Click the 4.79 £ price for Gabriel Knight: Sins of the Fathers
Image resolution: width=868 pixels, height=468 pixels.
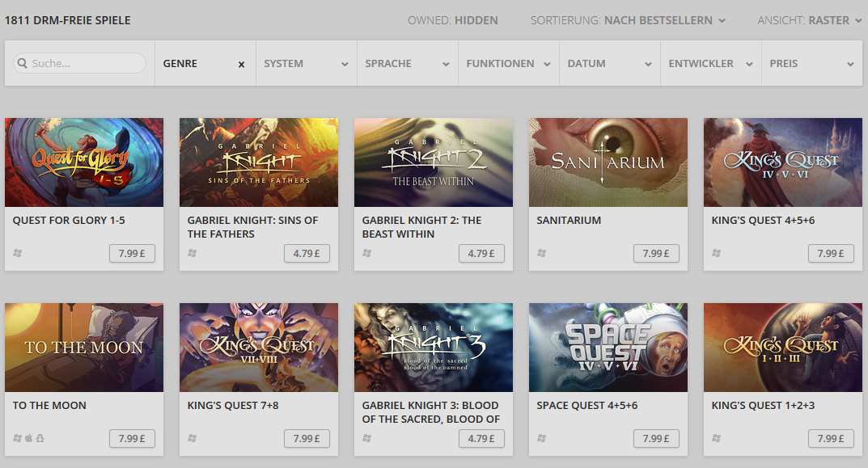click(x=307, y=253)
